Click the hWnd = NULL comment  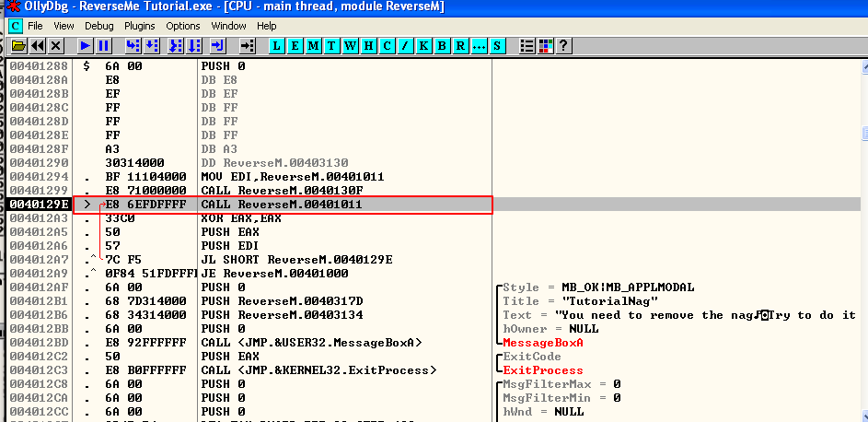[x=543, y=412]
